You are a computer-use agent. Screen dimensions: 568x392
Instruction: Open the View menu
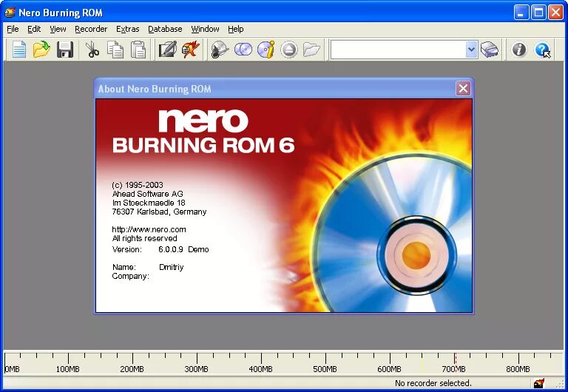point(58,29)
